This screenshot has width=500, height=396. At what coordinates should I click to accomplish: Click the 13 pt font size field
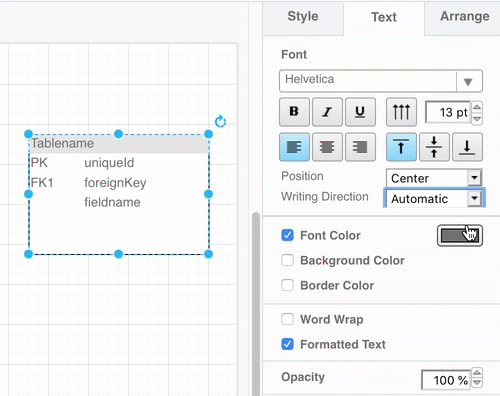(x=448, y=112)
